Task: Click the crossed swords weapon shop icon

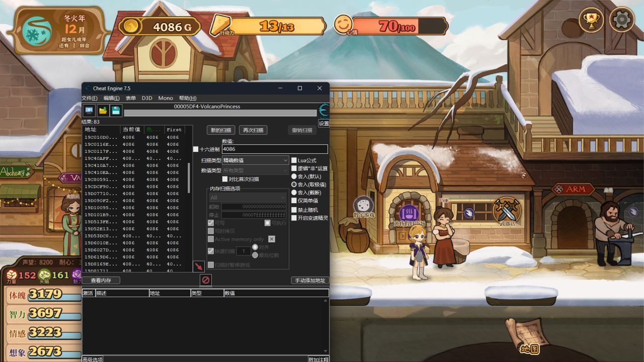Action: tap(507, 210)
